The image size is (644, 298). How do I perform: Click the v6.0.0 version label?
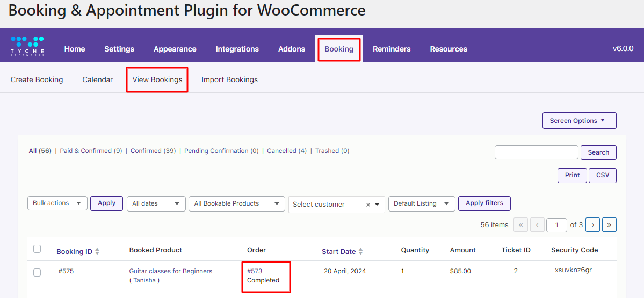[623, 48]
